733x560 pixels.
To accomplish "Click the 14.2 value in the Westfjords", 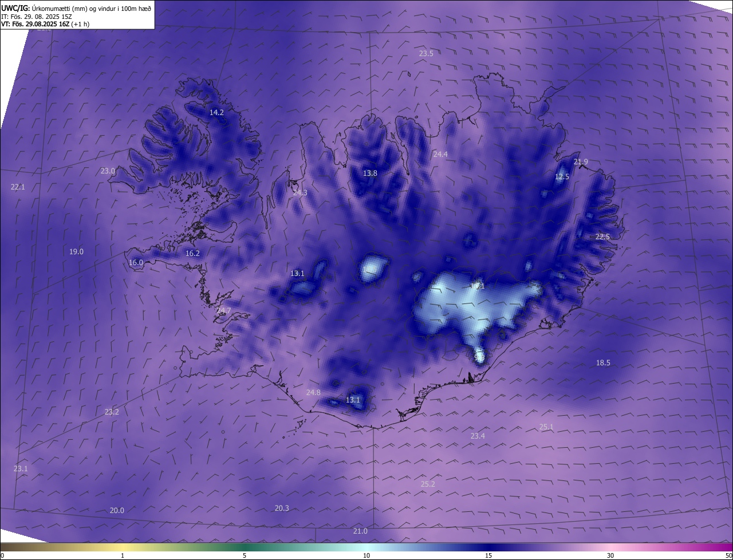I will point(216,113).
